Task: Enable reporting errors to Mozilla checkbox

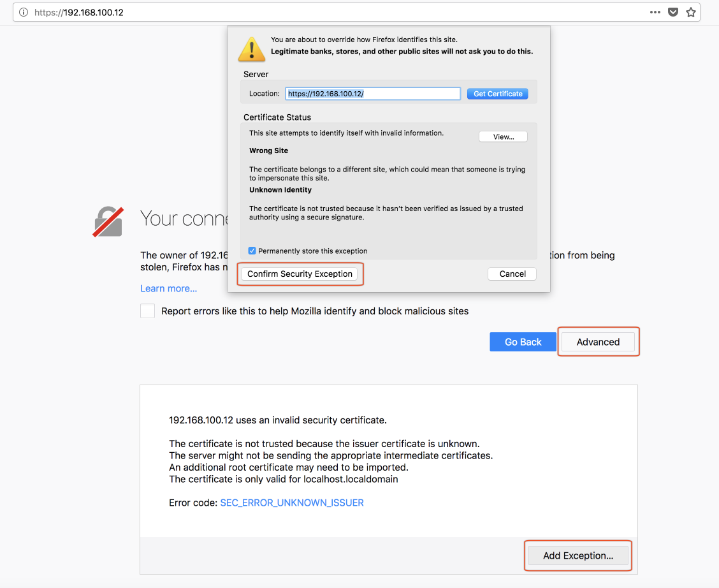Action: click(148, 311)
